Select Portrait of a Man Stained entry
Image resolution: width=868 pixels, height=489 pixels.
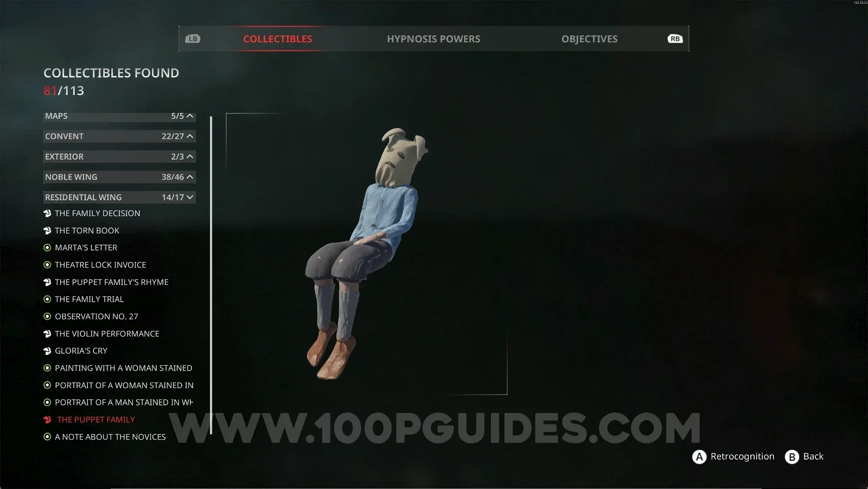click(x=124, y=402)
